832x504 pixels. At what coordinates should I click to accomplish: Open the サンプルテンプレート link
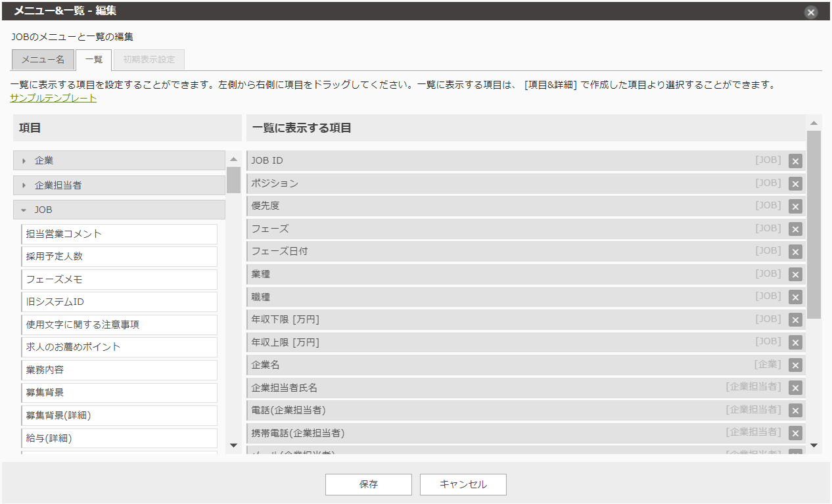tap(53, 98)
